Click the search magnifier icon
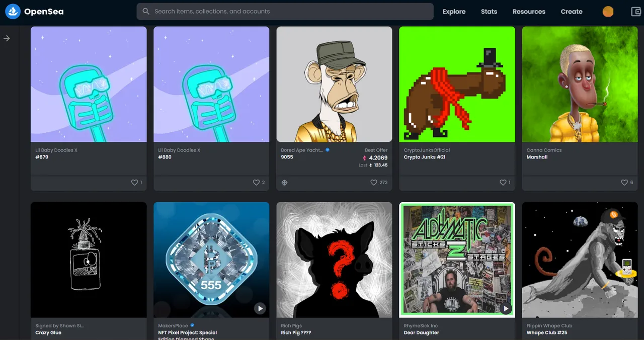The width and height of the screenshot is (644, 340). coord(146,11)
